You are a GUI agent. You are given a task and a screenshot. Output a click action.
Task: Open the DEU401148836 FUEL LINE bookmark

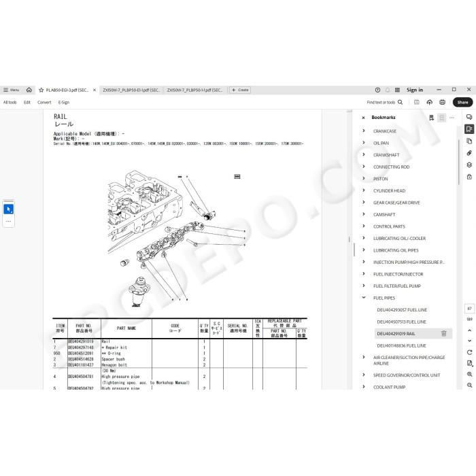click(401, 345)
